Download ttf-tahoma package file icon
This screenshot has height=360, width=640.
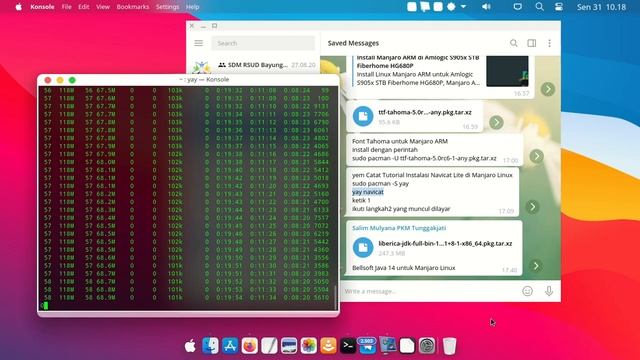(x=363, y=116)
